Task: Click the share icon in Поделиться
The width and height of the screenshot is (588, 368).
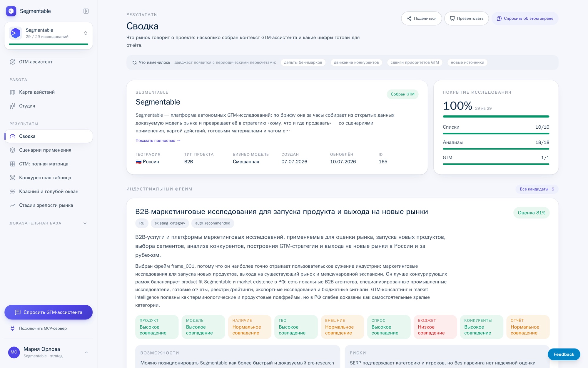Action: pyautogui.click(x=409, y=19)
